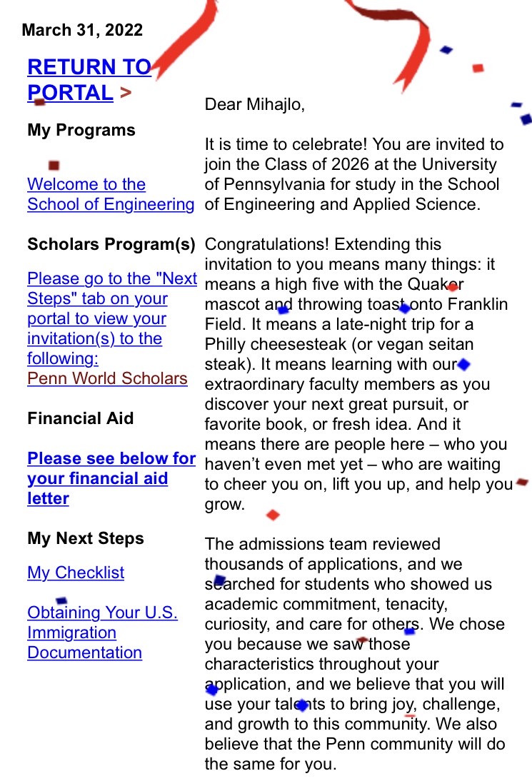Click the red streamer beside RETURN TO
The width and height of the screenshot is (532, 781).
click(x=185, y=41)
